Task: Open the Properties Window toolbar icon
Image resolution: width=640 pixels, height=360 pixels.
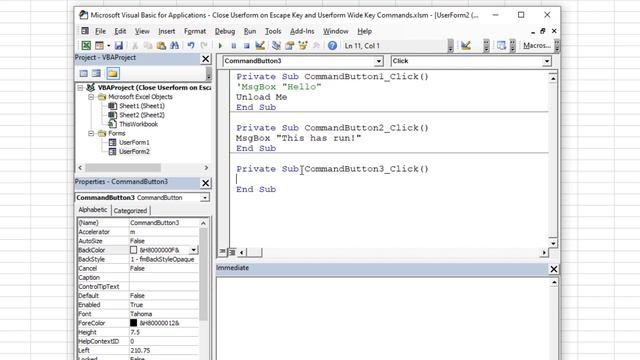Action: pyautogui.click(x=290, y=46)
